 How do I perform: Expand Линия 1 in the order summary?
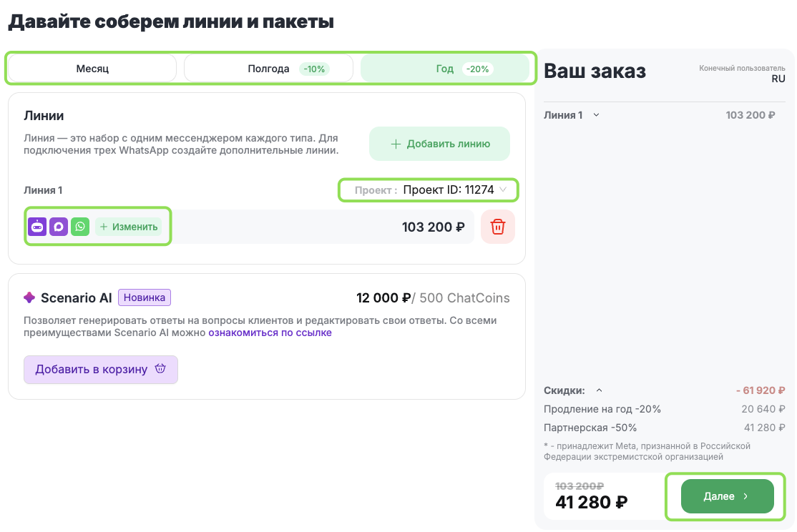[x=597, y=114]
